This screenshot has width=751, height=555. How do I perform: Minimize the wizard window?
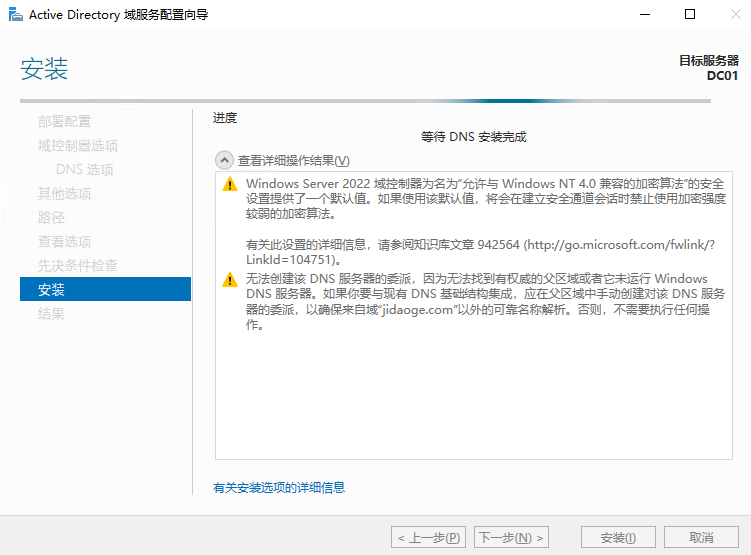[x=645, y=14]
